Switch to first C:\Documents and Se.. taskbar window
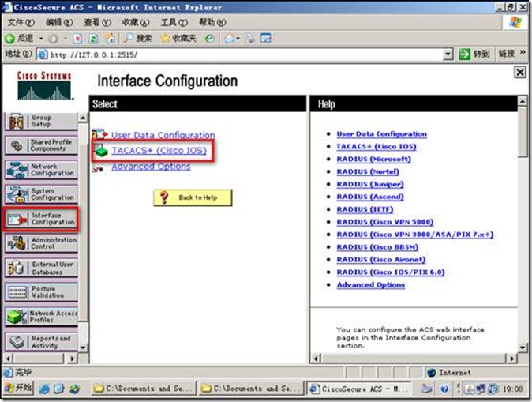Viewport: 532px width, 402px height. 144,389
